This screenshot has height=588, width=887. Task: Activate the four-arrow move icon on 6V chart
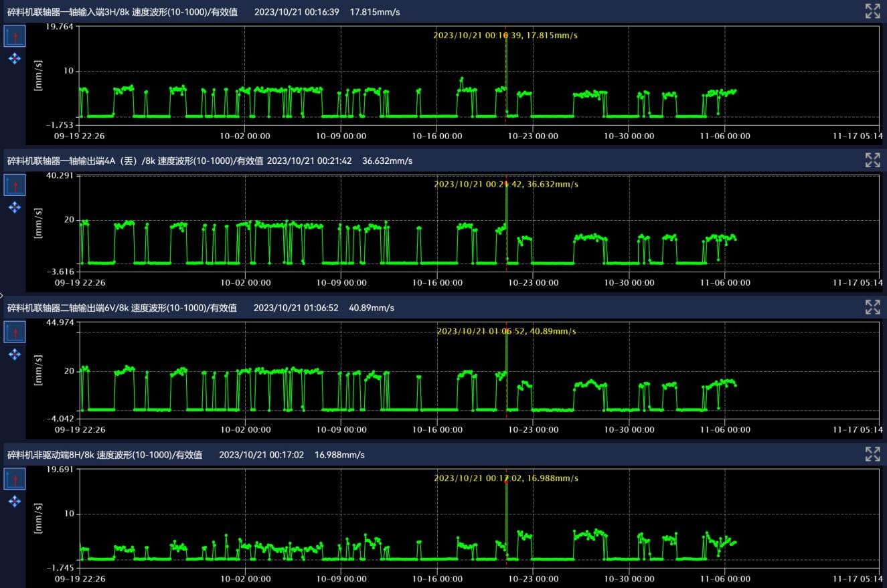click(15, 355)
